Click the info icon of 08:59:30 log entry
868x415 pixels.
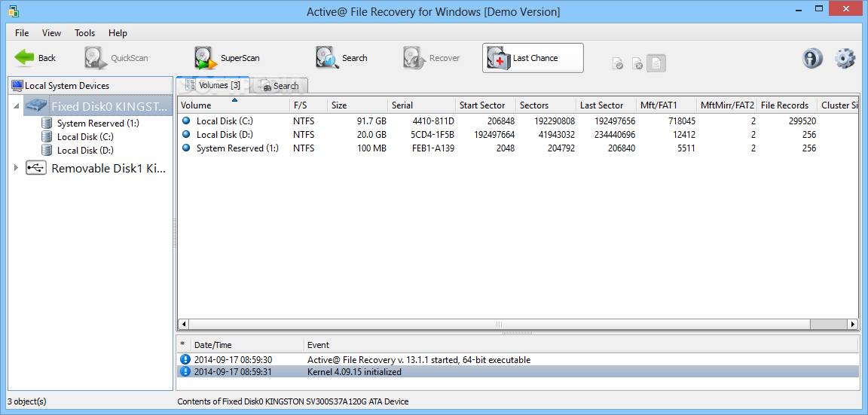point(185,359)
